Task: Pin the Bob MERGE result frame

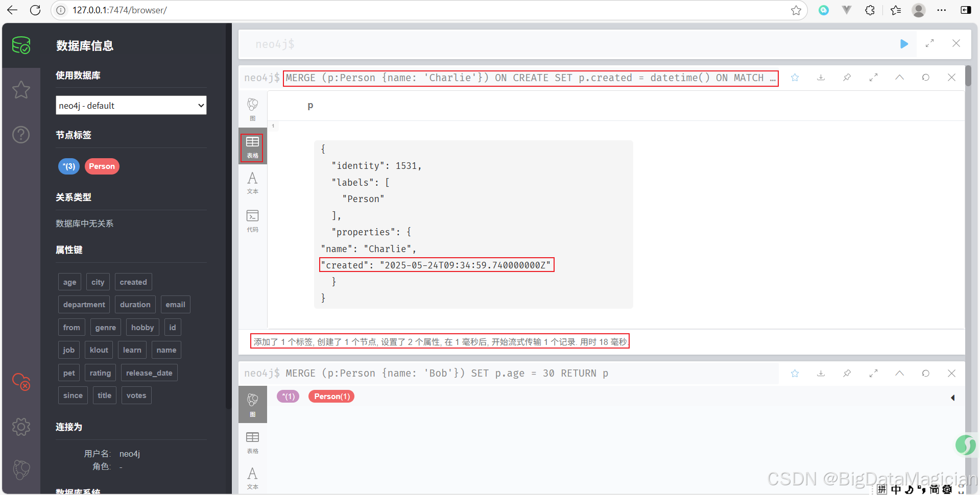Action: [847, 374]
